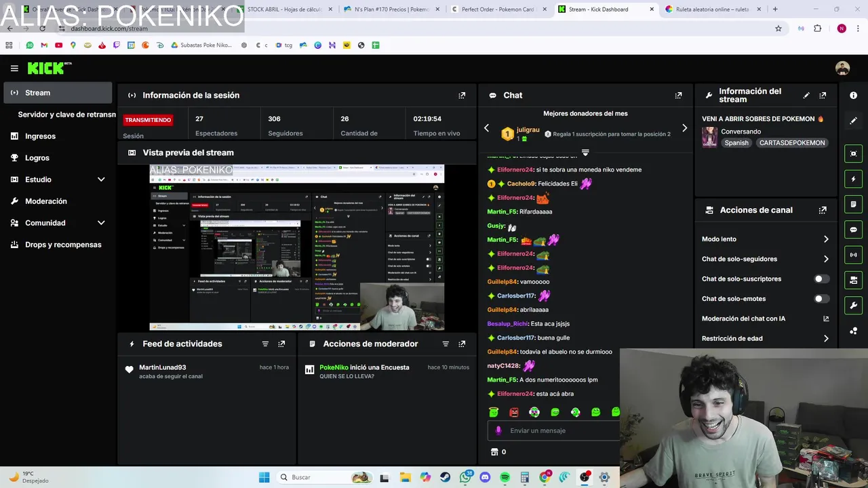This screenshot has height=488, width=868.
Task: Open the shop icon below chat input
Action: point(494,452)
